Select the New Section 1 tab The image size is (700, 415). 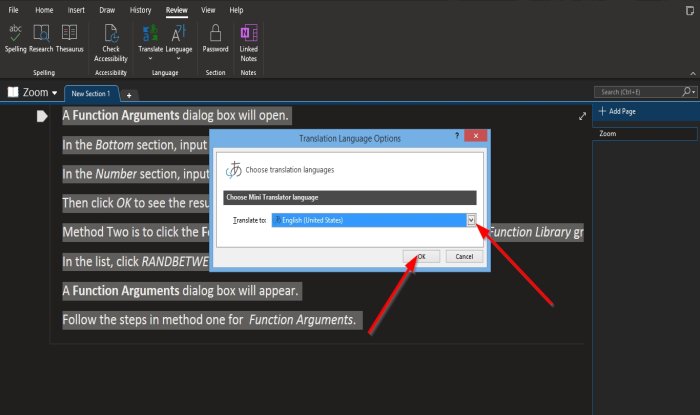pos(91,93)
